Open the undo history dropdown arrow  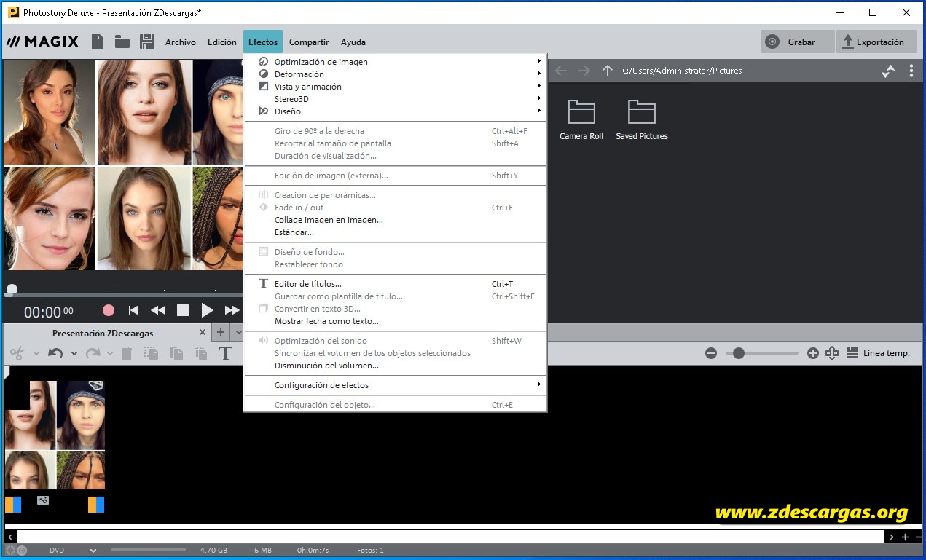(x=74, y=354)
